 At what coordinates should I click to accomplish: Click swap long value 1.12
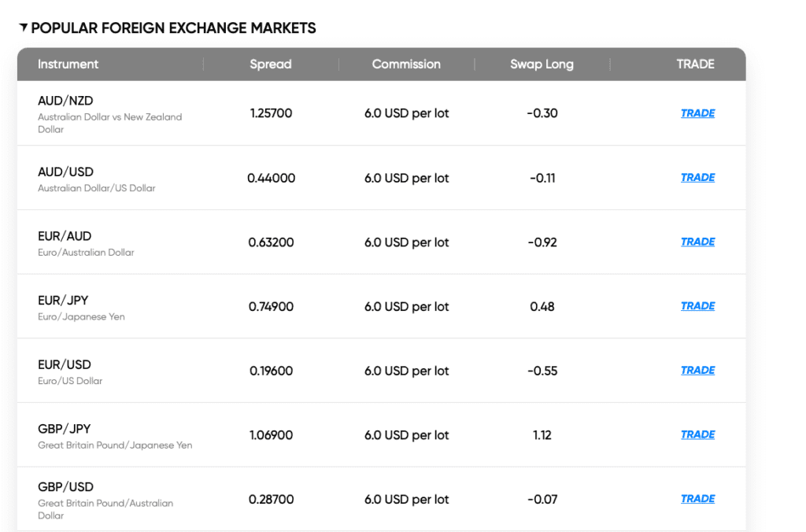[542, 435]
